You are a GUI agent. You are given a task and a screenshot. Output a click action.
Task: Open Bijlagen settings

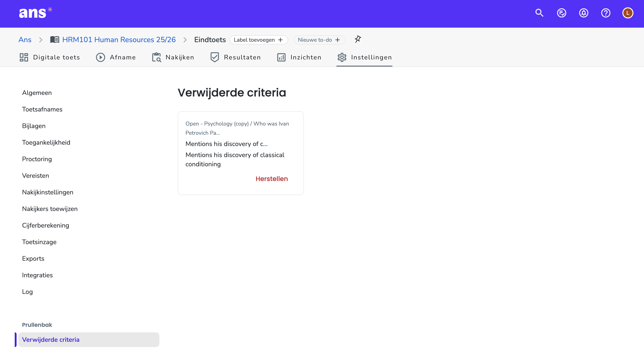pyautogui.click(x=34, y=126)
